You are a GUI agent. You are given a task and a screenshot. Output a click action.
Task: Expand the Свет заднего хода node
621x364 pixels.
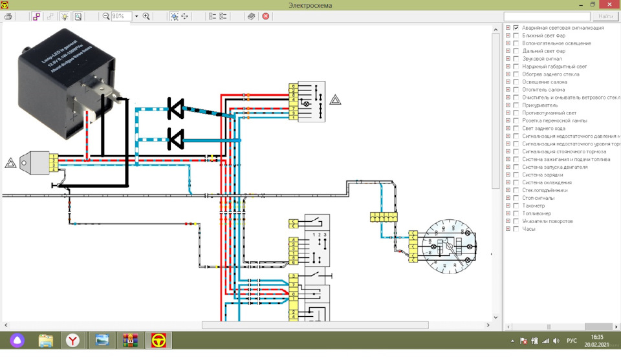(x=508, y=128)
